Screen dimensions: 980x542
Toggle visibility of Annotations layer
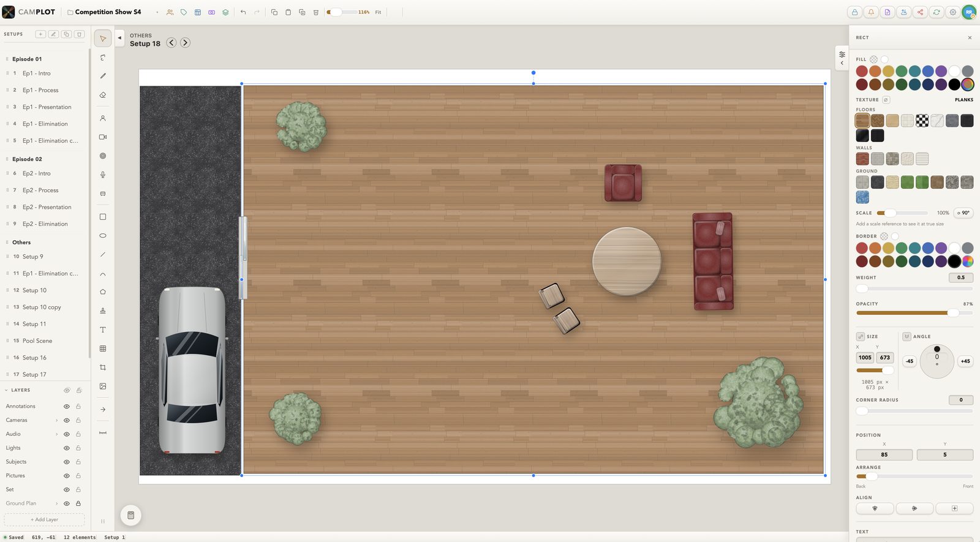click(x=67, y=407)
